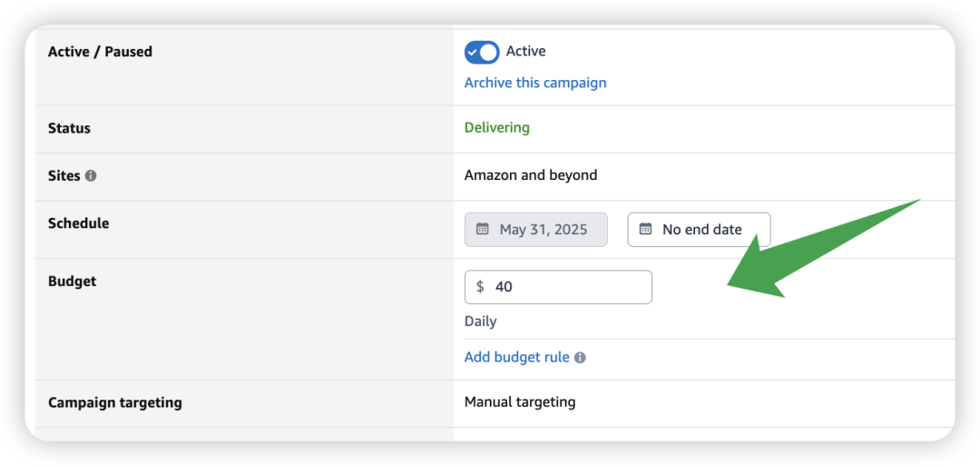
Task: Click calendar icon in May 31, 2025 field
Action: [x=483, y=229]
